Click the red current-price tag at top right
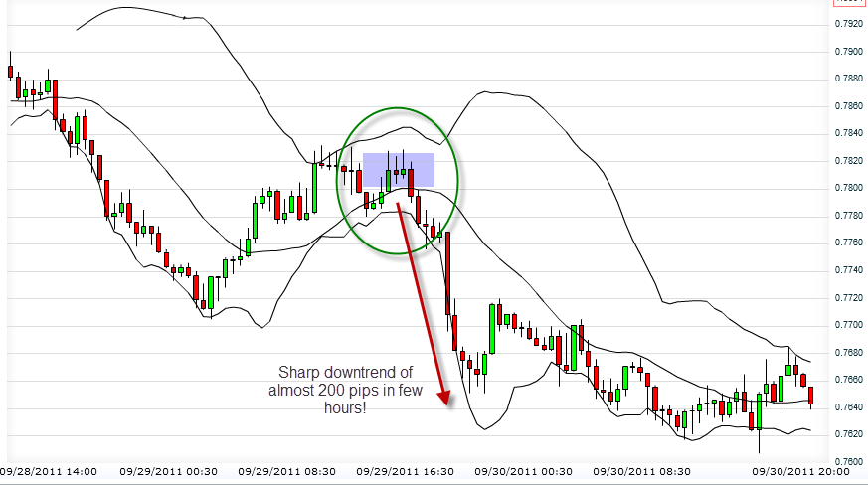Viewport: 868px width, 485px height. click(849, 3)
